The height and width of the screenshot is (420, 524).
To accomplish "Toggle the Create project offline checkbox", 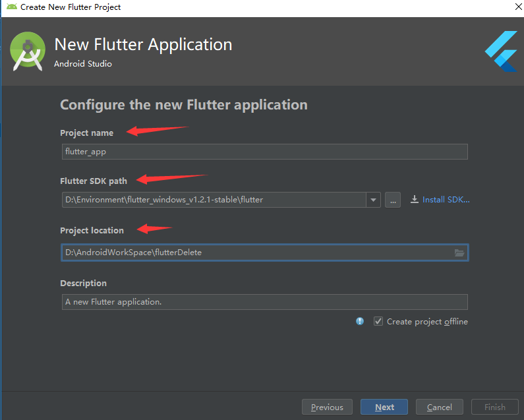I will pyautogui.click(x=378, y=322).
